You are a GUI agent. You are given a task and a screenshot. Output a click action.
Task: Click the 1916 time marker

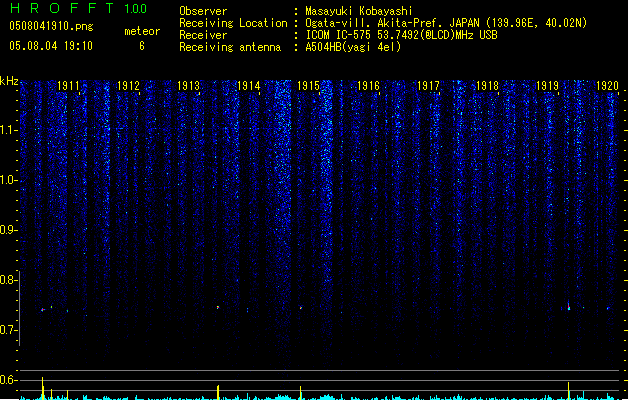[368, 85]
